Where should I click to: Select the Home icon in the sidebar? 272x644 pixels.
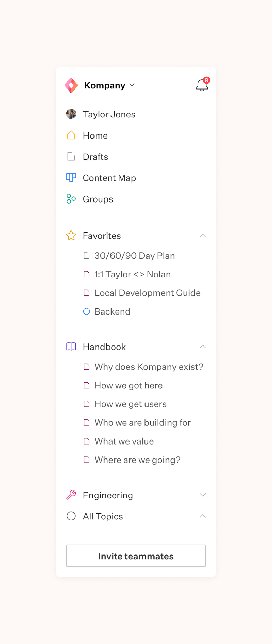coord(71,135)
